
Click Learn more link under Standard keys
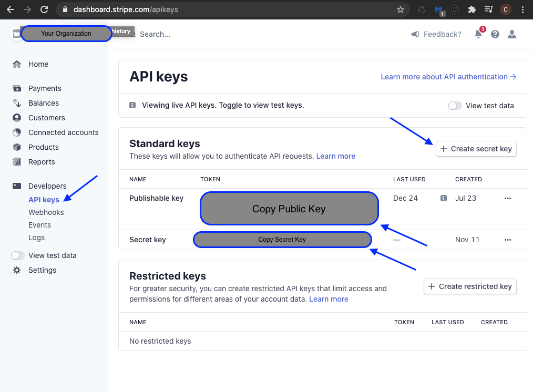pyautogui.click(x=335, y=156)
